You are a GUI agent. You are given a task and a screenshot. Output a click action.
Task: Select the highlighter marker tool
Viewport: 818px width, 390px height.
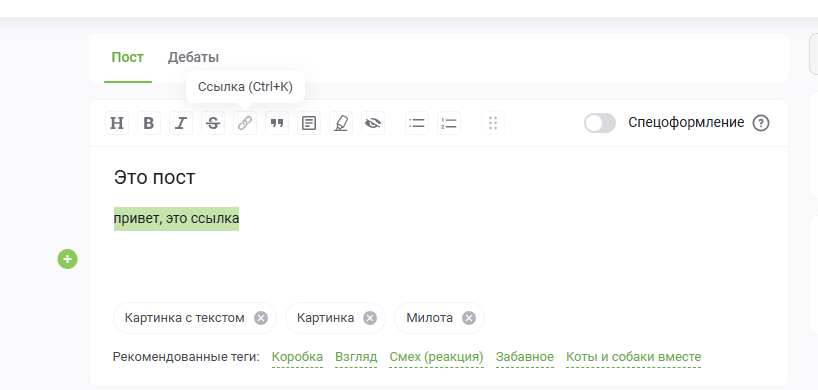341,123
